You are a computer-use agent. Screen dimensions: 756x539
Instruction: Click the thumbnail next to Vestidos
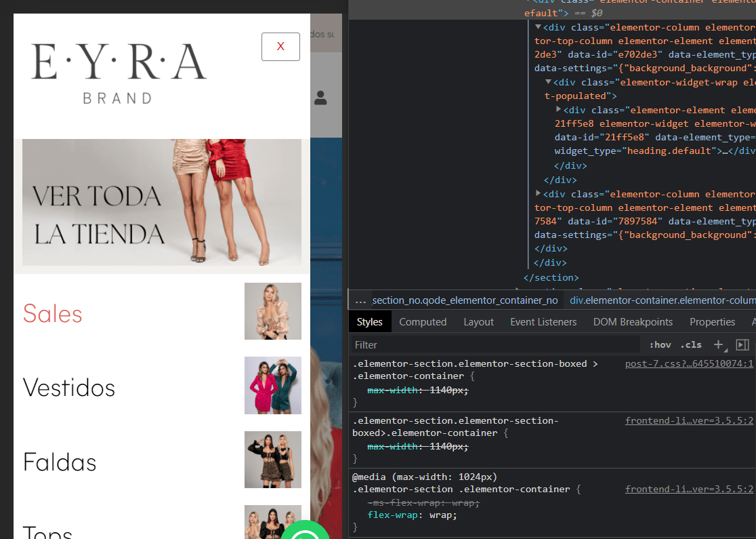click(x=273, y=386)
